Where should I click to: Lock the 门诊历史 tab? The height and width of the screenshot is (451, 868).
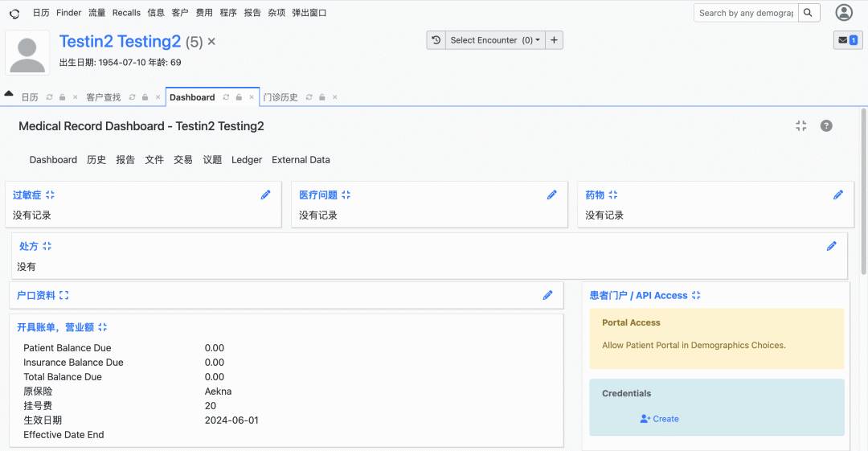coord(321,97)
